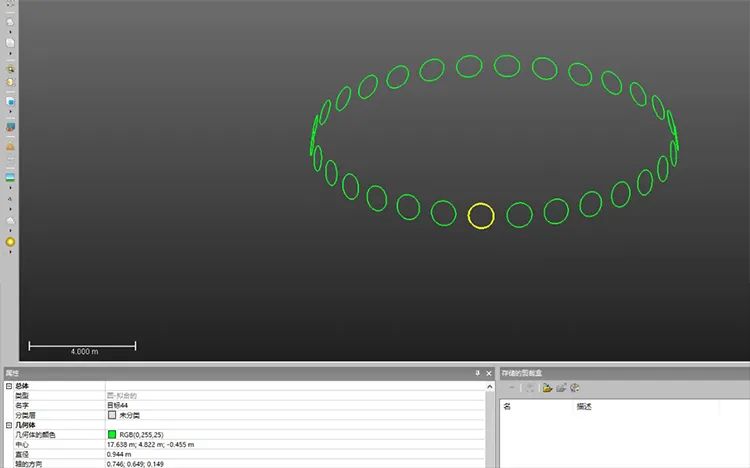Click the disabled minus button in stored panel
The height and width of the screenshot is (468, 750).
(512, 388)
